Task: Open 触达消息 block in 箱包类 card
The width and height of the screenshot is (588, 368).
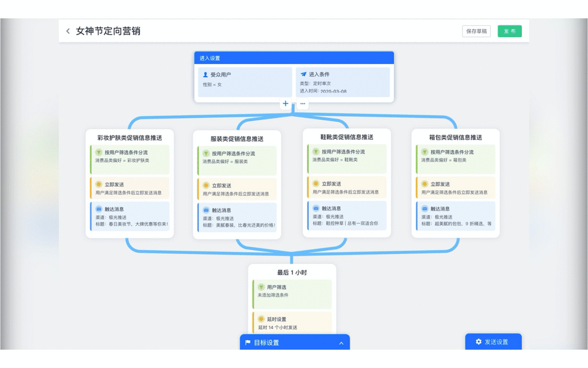Action: click(x=456, y=216)
